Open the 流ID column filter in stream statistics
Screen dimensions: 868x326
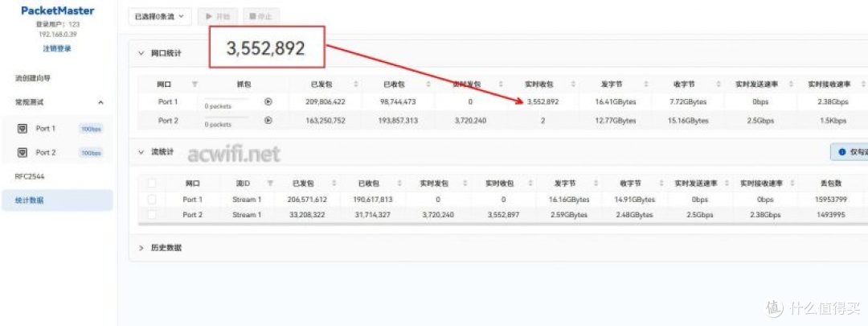[x=270, y=184]
